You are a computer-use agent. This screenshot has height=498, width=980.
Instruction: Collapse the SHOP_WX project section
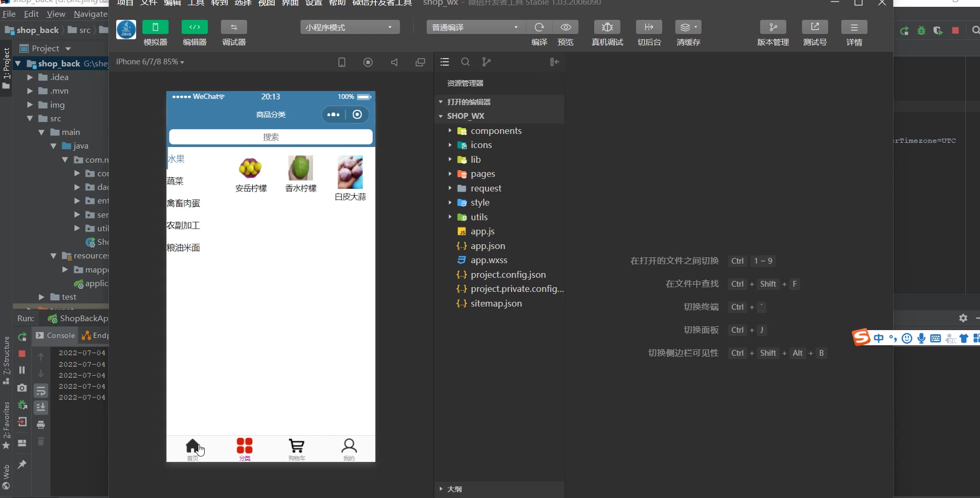(499, 116)
